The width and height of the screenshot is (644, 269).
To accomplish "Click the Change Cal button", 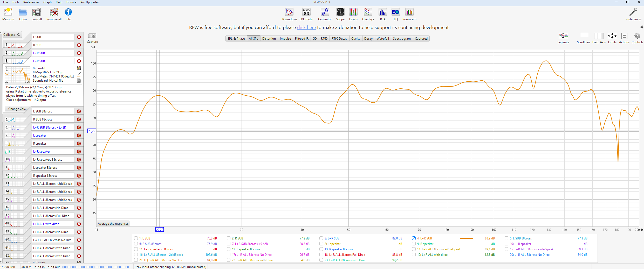I will tap(17, 109).
